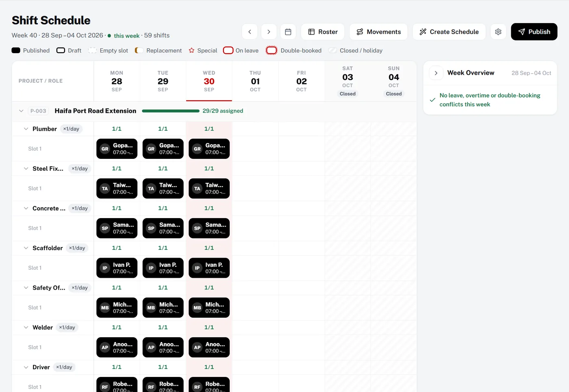Go to next week arrow

[269, 32]
